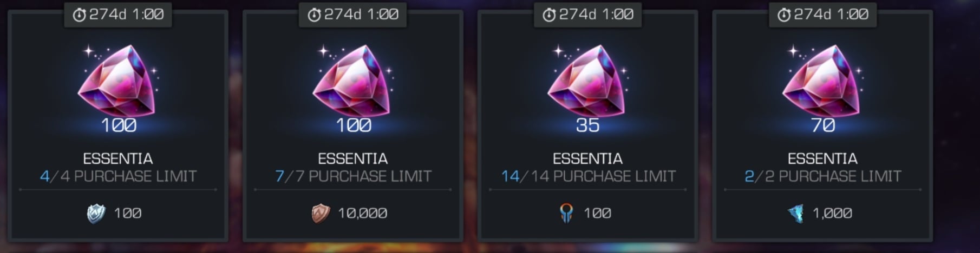
Task: Tap the 4/4 purchase limit label
Action: pos(118,176)
